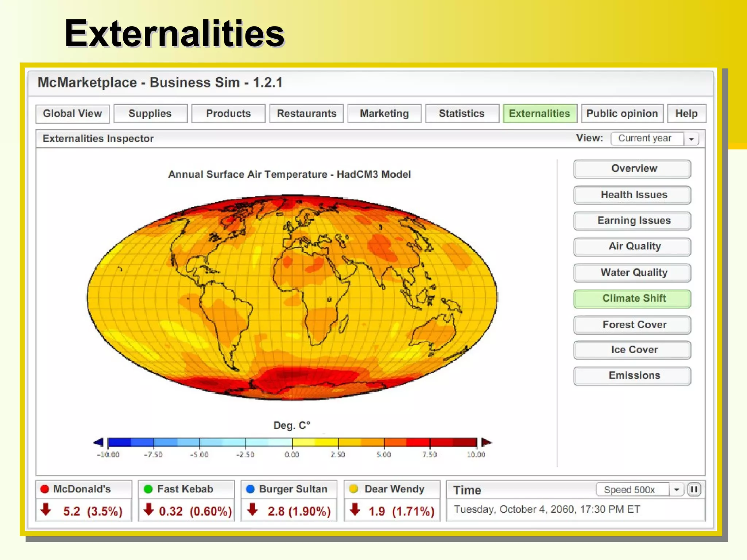Viewport: 747px width, 560px height.
Task: Switch to the Global View tab
Action: click(73, 113)
